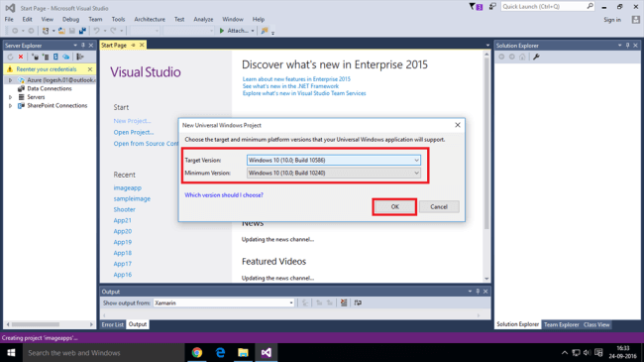This screenshot has width=644, height=362.
Task: Click the Add SharePoint Connection icon
Action: click(55, 57)
